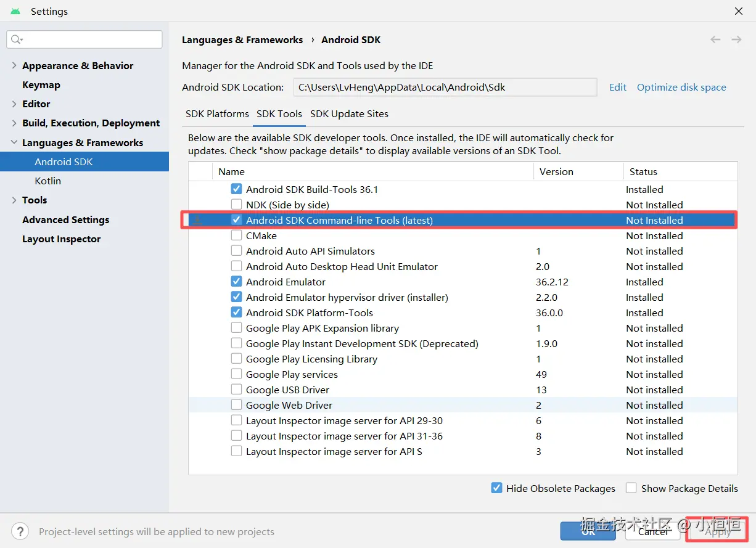Check Android Auto Desktop Head Unit Emulator
The height and width of the screenshot is (548, 756).
[x=236, y=266]
